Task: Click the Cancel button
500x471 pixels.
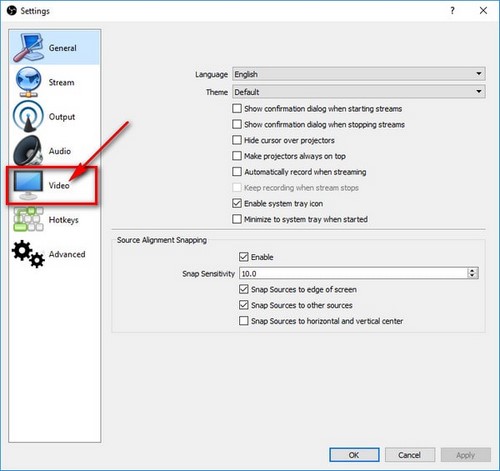Action: 410,455
